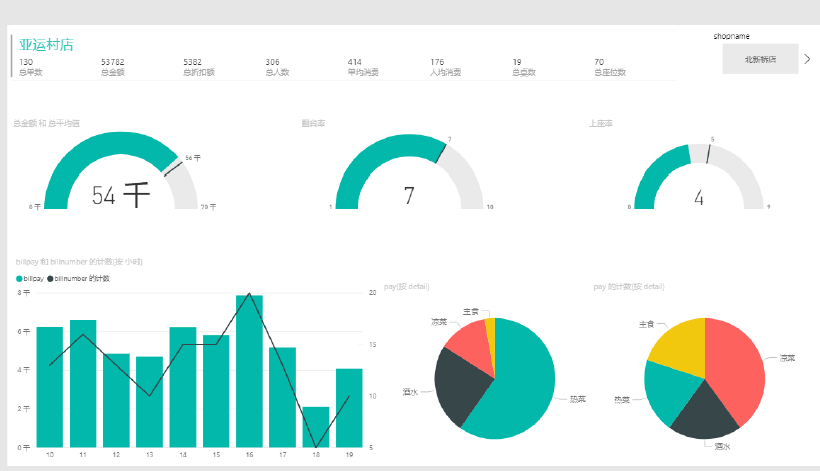
Task: Click the pay 的计数(按 detail) chart title
Action: coord(629,286)
